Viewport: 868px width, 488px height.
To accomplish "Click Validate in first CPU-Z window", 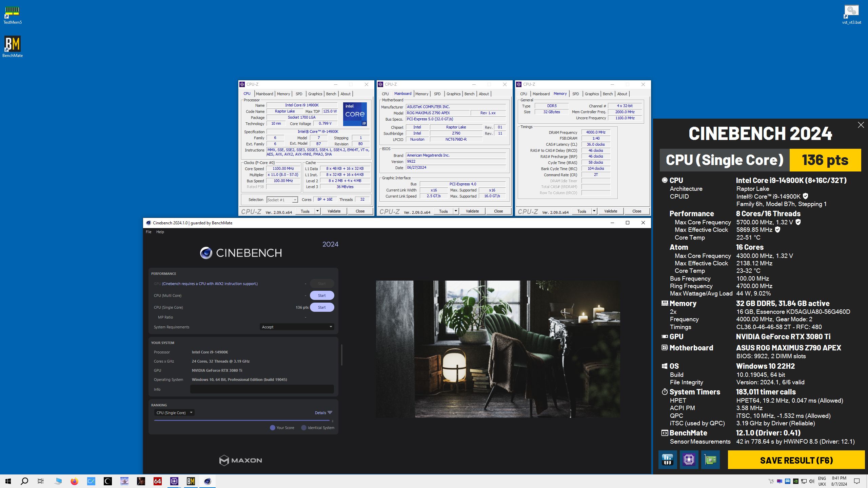I will coord(334,211).
